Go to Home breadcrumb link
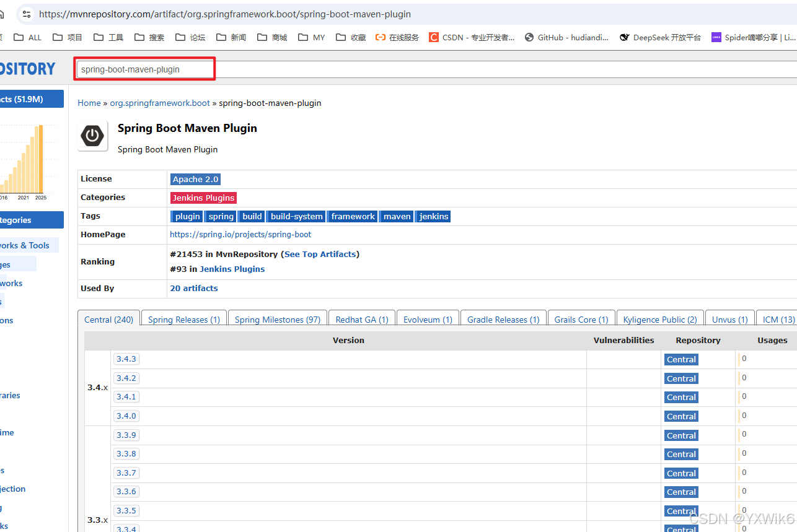This screenshot has height=532, width=797. [x=89, y=103]
